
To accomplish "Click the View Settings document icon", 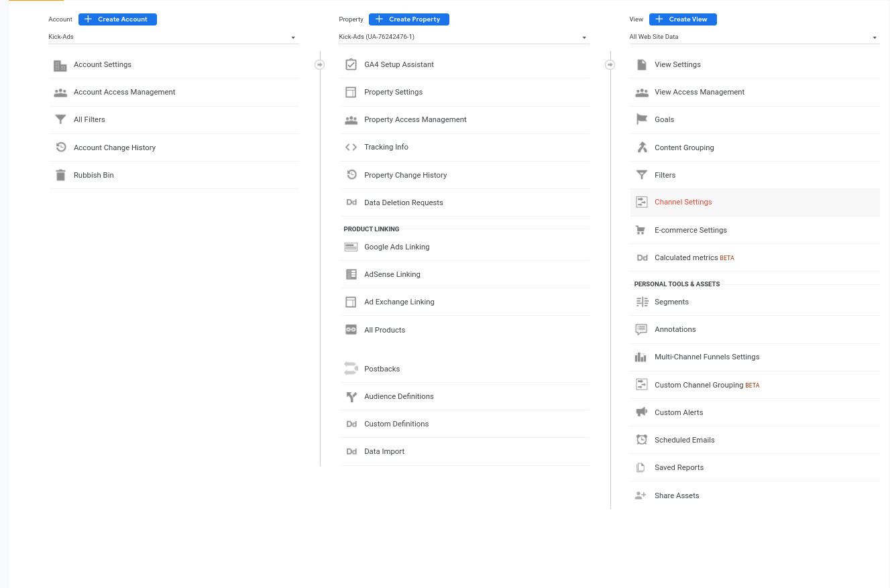I will 642,64.
